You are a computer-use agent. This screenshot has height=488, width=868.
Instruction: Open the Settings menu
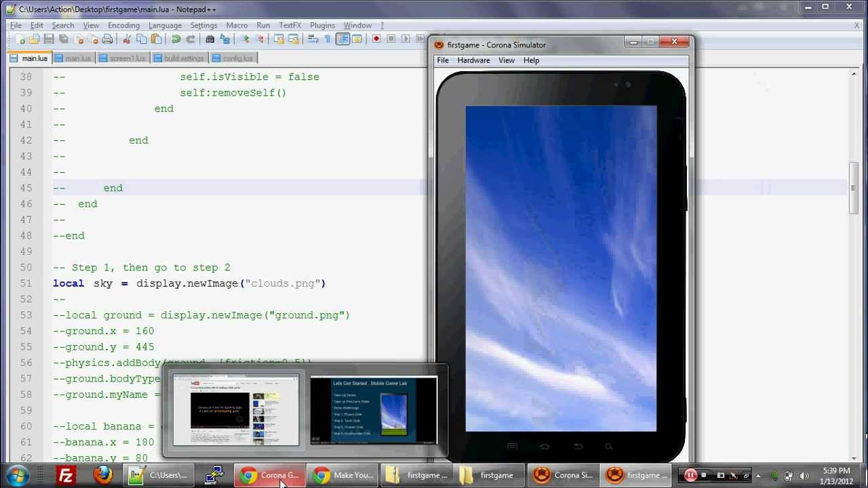[x=203, y=25]
